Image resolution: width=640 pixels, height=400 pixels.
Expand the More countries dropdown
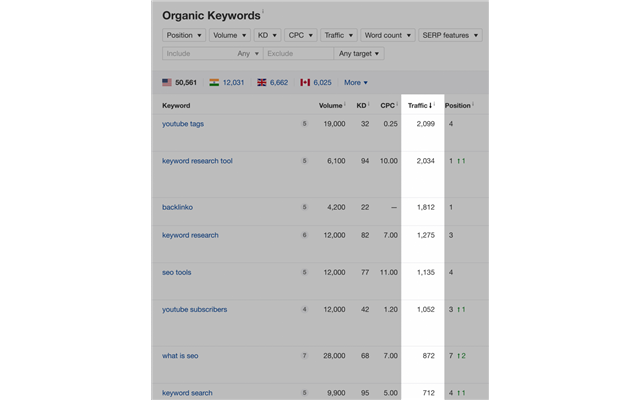click(x=356, y=82)
